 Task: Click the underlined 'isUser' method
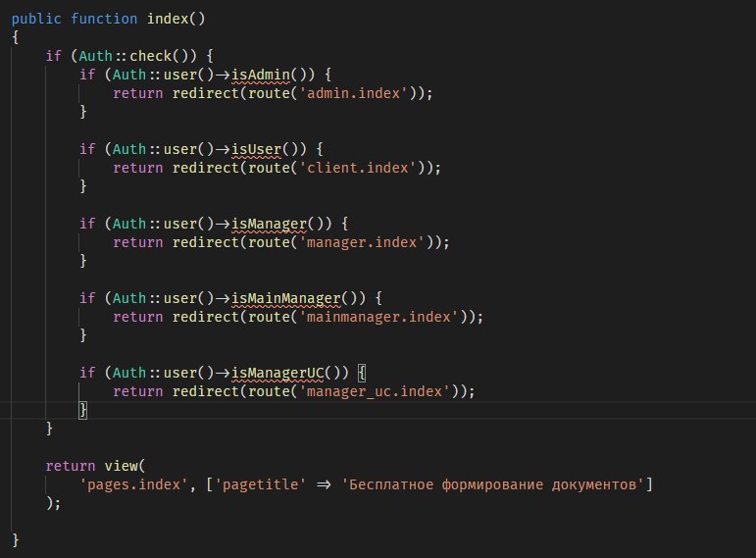[x=256, y=149]
